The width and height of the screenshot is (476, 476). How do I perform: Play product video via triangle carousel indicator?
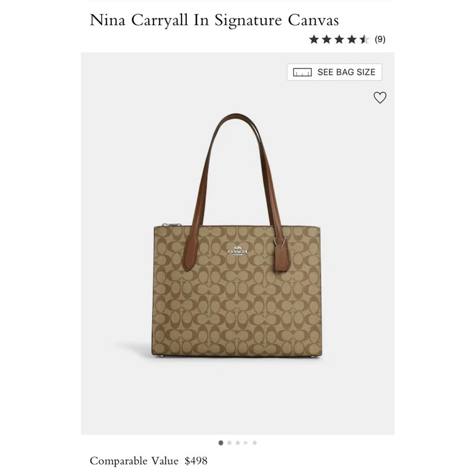[246, 443]
